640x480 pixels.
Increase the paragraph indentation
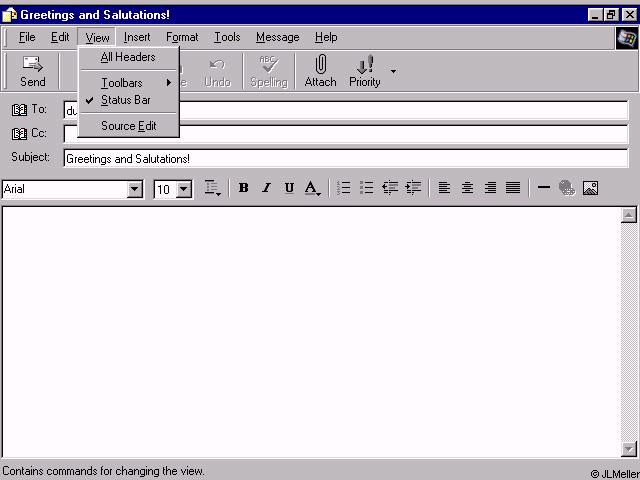pos(413,188)
